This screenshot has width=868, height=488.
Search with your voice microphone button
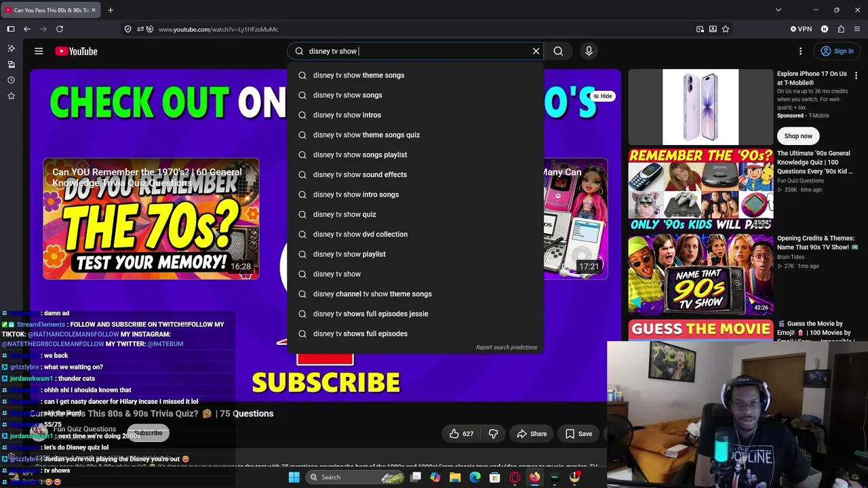pyautogui.click(x=589, y=51)
